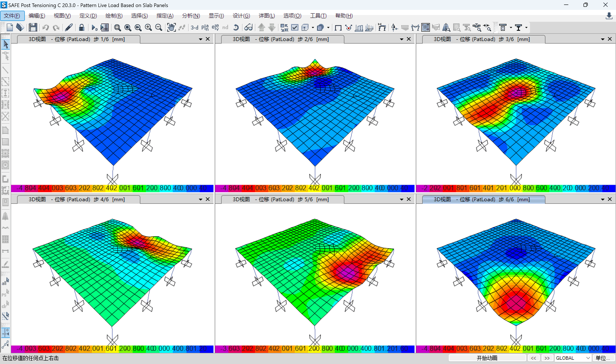Click the Show Undeformed Shape icon
This screenshot has width=616, height=364.
click(x=338, y=28)
